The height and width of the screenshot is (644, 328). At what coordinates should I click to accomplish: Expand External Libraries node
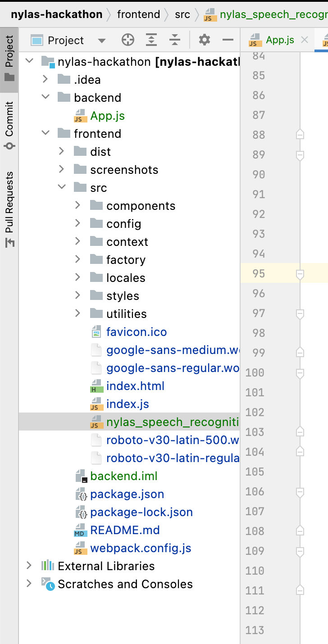[29, 566]
